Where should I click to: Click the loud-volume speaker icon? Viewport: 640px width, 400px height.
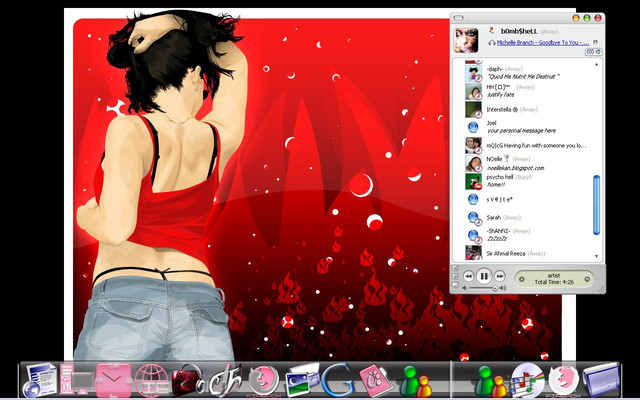502,288
